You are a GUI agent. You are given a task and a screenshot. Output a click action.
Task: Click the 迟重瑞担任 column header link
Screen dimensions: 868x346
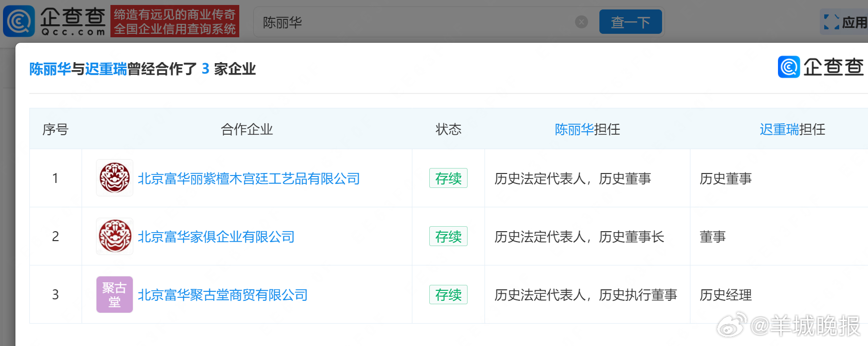[778, 129]
